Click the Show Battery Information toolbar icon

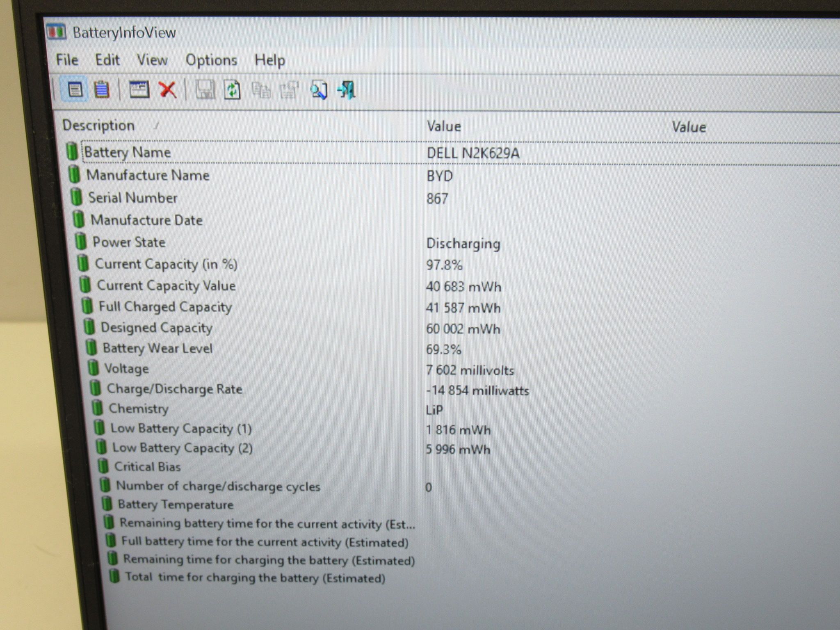pos(74,89)
